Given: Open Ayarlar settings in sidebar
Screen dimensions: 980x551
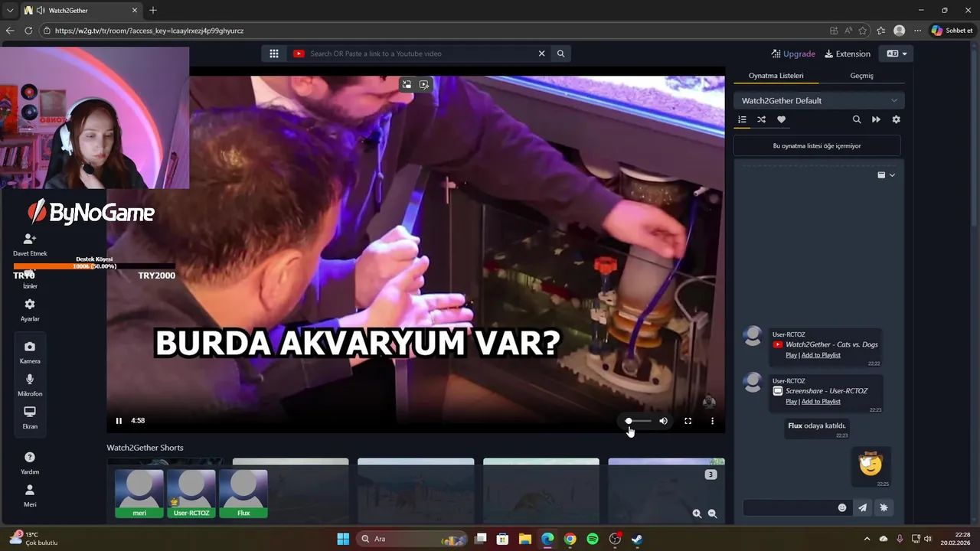Looking at the screenshot, I should pyautogui.click(x=30, y=309).
